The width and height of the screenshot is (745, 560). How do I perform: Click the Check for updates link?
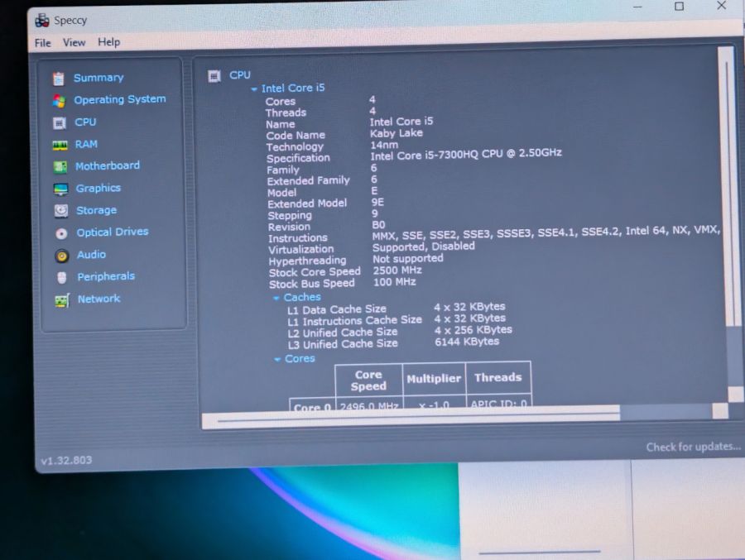(693, 447)
